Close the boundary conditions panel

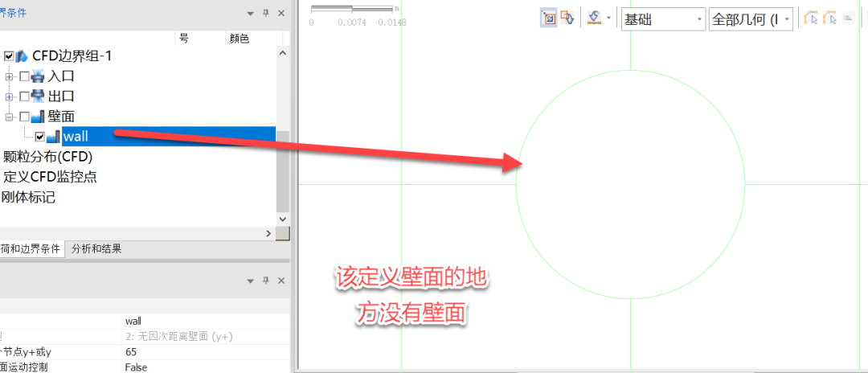(281, 14)
